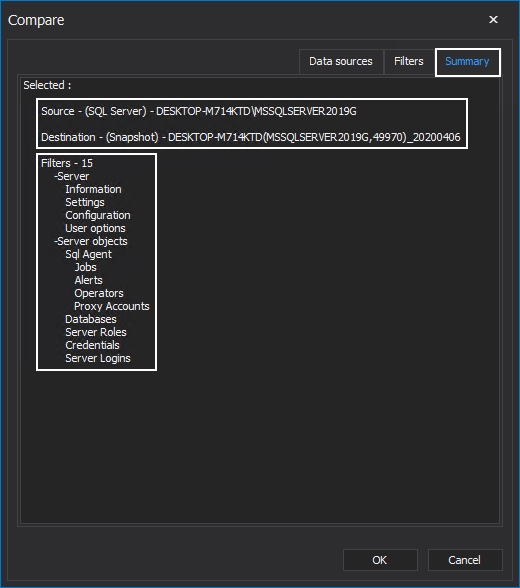This screenshot has height=588, width=520.
Task: Select the Sql Agent entry
Action: pos(88,254)
